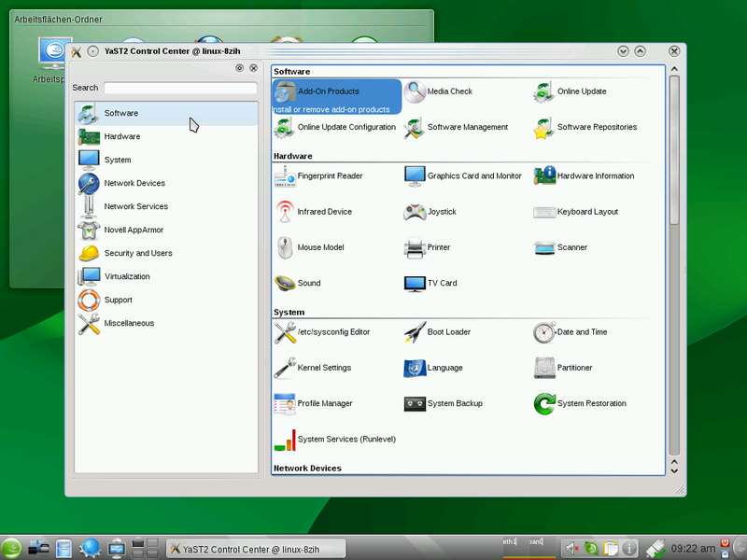Screen dimensions: 747x560
Task: Launch Media Check
Action: click(x=438, y=91)
